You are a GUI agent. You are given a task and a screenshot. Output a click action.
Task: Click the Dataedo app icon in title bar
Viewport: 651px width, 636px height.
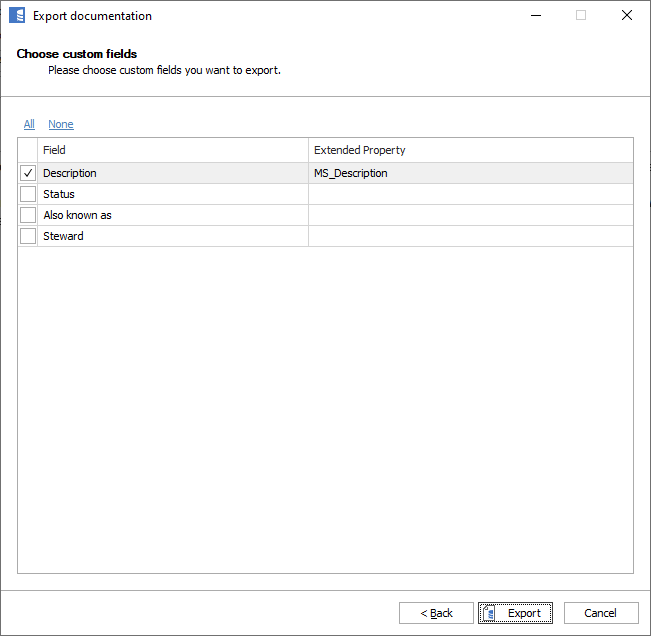tap(17, 16)
